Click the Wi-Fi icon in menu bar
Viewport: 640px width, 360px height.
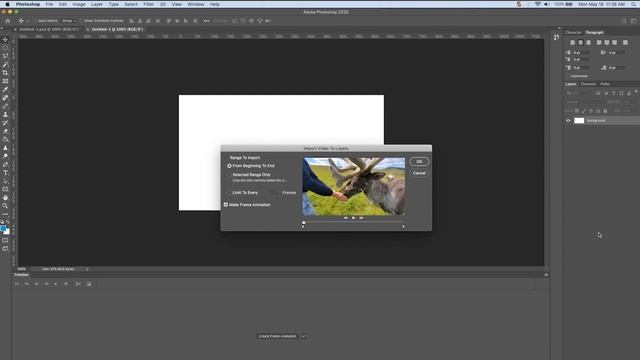click(x=538, y=4)
